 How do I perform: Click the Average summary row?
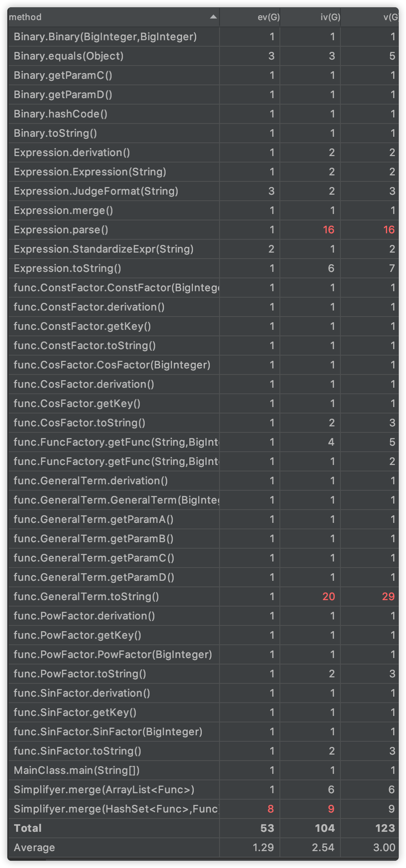point(203,847)
